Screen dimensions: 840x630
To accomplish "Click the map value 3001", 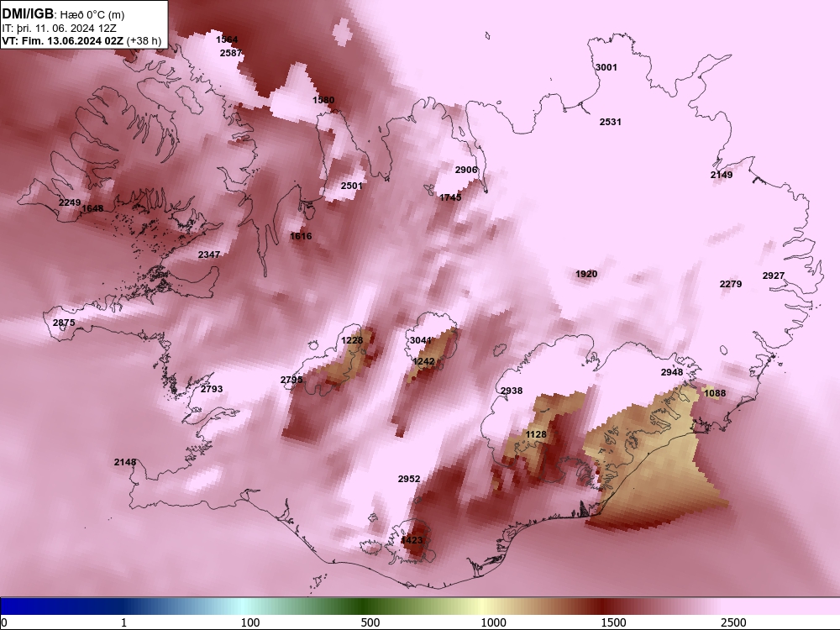I will click(x=606, y=67).
